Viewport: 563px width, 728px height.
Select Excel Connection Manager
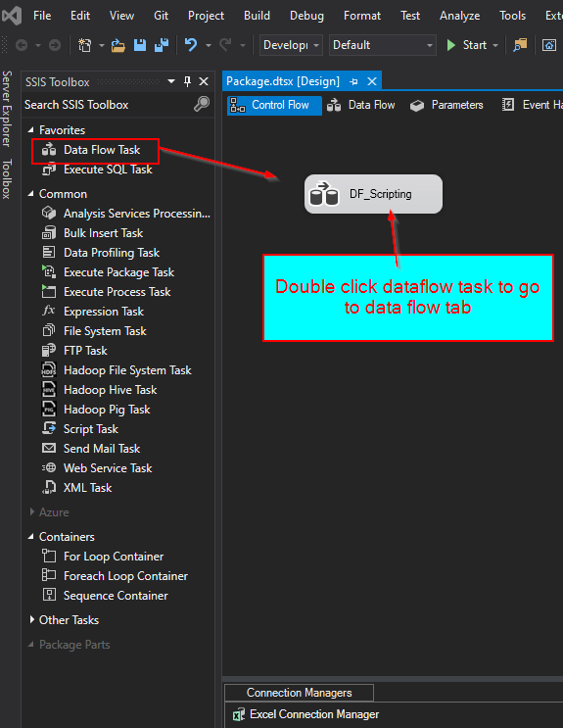point(305,714)
